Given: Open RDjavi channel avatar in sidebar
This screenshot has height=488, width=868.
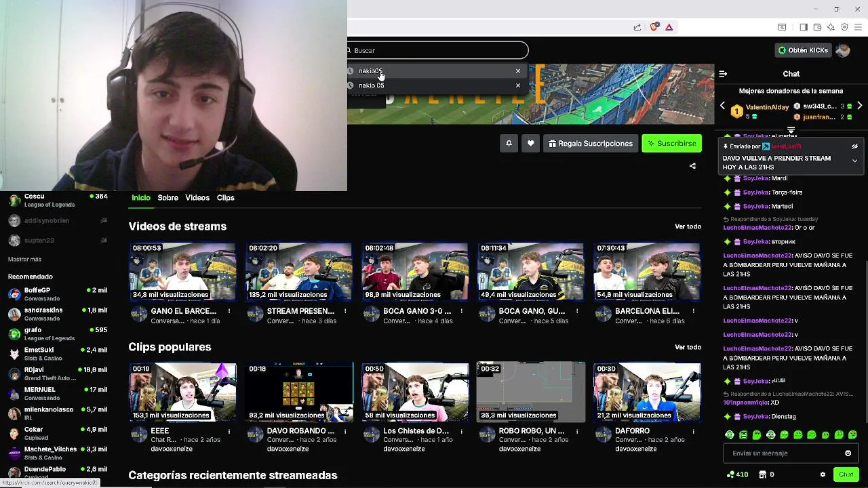Looking at the screenshot, I should click(14, 373).
